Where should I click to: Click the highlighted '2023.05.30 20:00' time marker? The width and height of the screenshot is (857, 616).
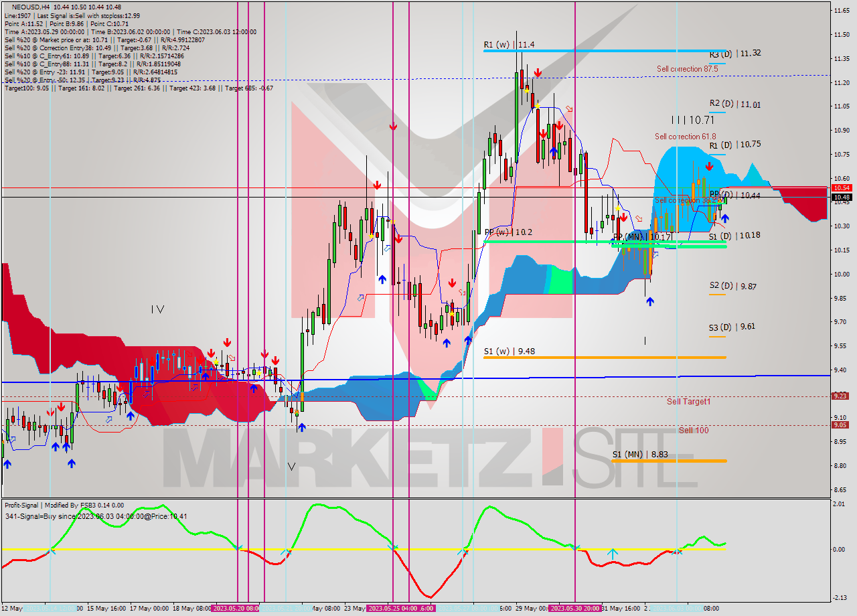[574, 609]
